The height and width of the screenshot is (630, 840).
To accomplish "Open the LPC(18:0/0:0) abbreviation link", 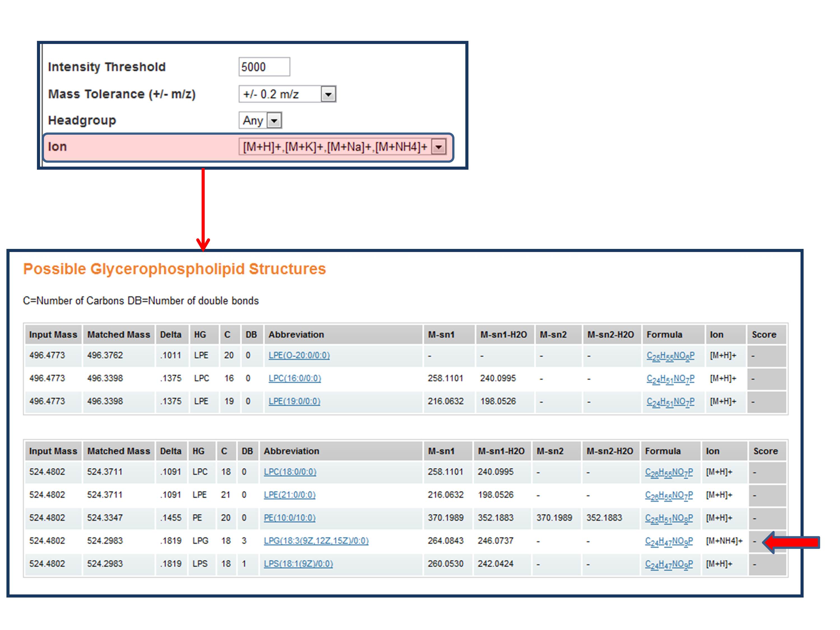I will click(290, 472).
